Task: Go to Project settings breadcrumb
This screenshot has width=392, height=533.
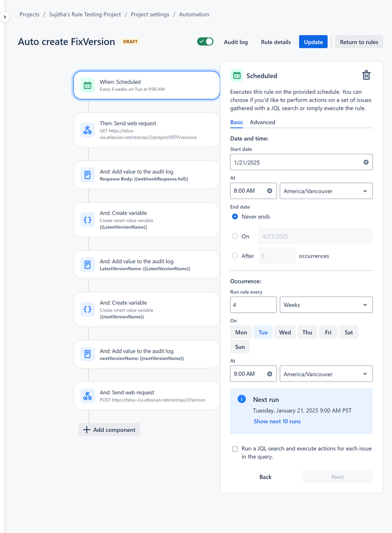Action: [x=150, y=14]
